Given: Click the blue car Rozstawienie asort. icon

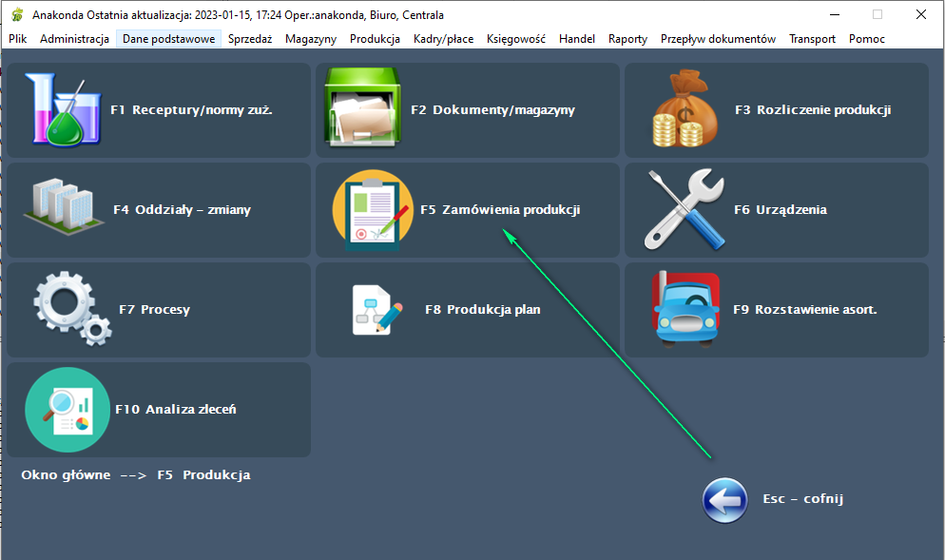Looking at the screenshot, I should (685, 309).
